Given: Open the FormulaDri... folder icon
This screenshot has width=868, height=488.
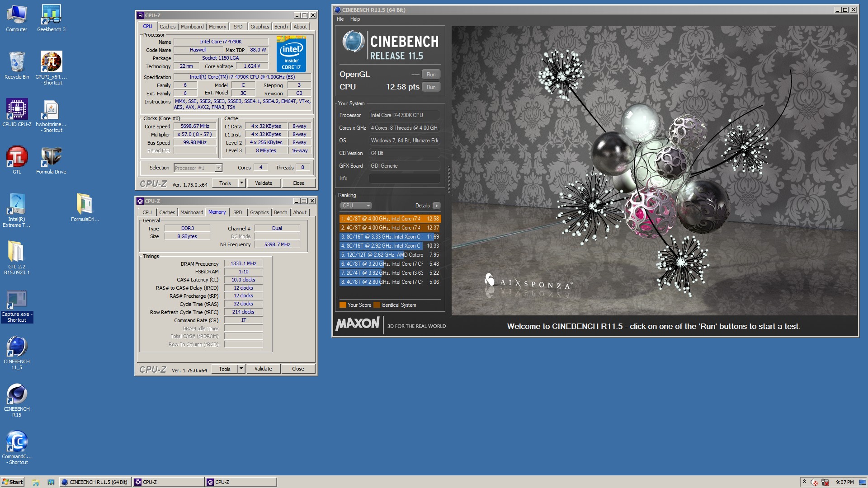Looking at the screenshot, I should pos(85,208).
